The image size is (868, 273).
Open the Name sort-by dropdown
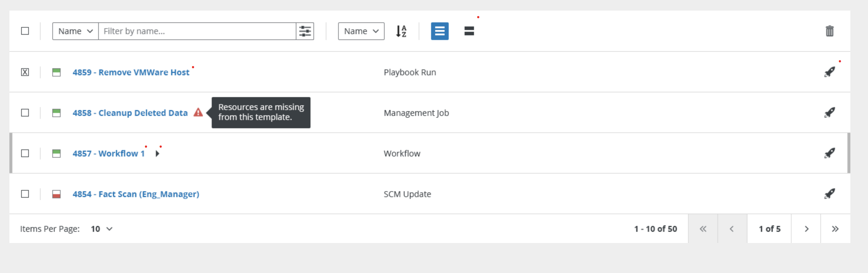click(361, 31)
